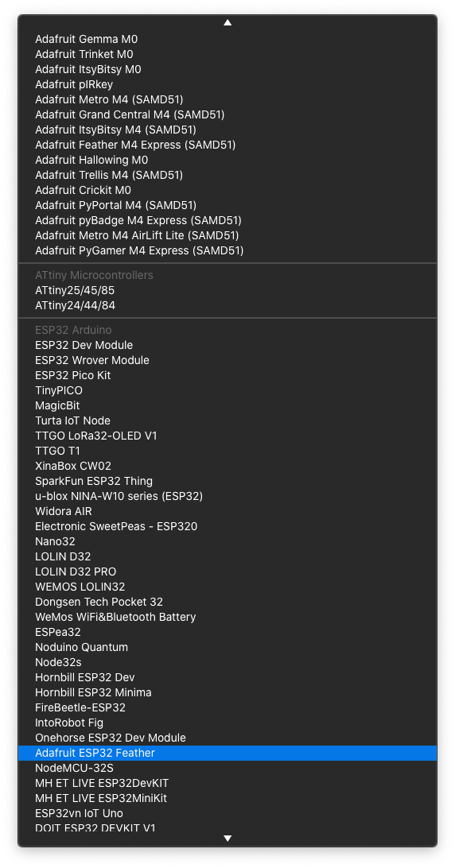Choose ATtiny24/44/84 entry
The image size is (455, 868).
tap(227, 305)
